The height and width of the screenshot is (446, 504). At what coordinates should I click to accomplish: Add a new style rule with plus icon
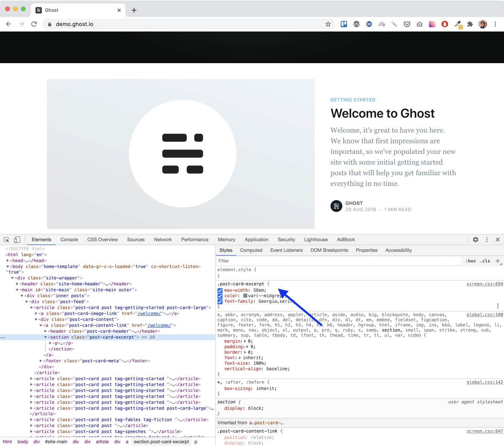[498, 261]
